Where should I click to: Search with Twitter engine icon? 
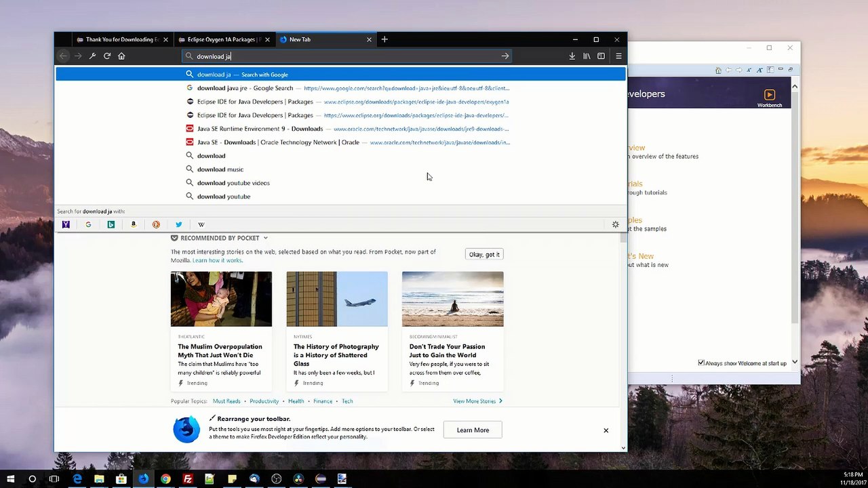178,224
